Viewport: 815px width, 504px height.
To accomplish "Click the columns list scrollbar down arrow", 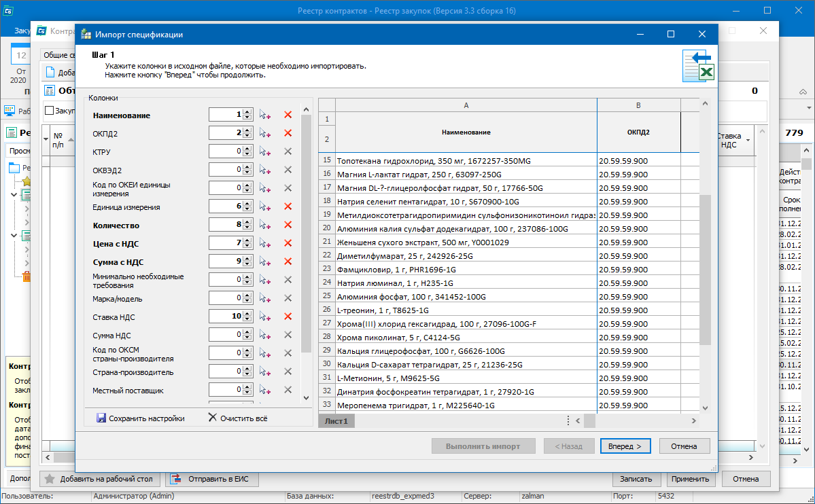I will coord(306,398).
